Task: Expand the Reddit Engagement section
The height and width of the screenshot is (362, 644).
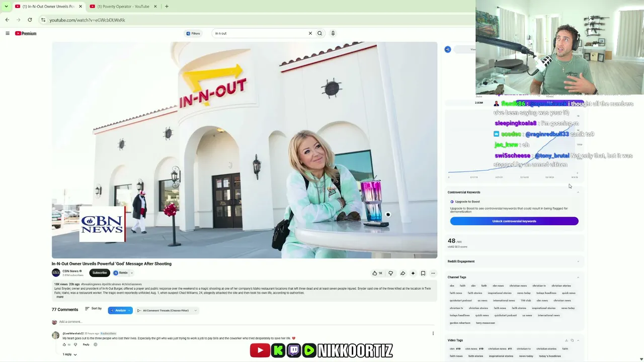Action: [x=578, y=261]
